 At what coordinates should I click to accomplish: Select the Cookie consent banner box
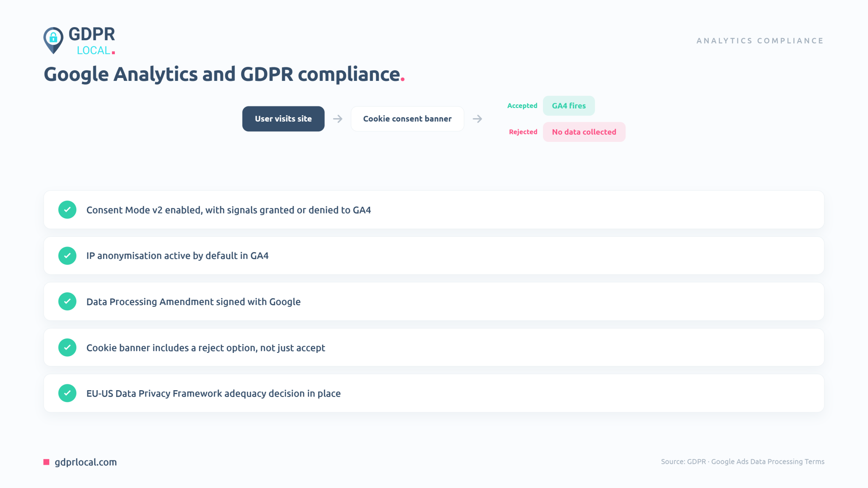(407, 119)
